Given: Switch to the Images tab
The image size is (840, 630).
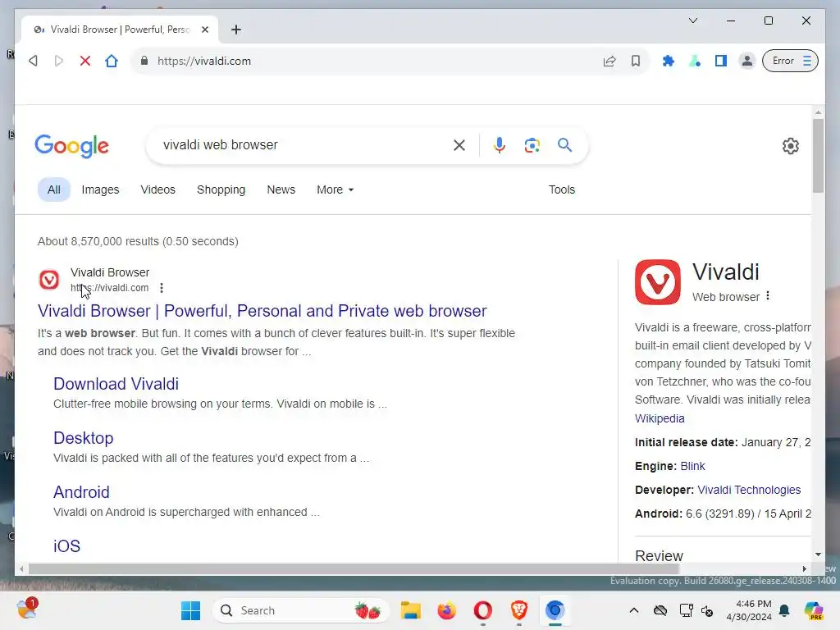Looking at the screenshot, I should pos(100,189).
